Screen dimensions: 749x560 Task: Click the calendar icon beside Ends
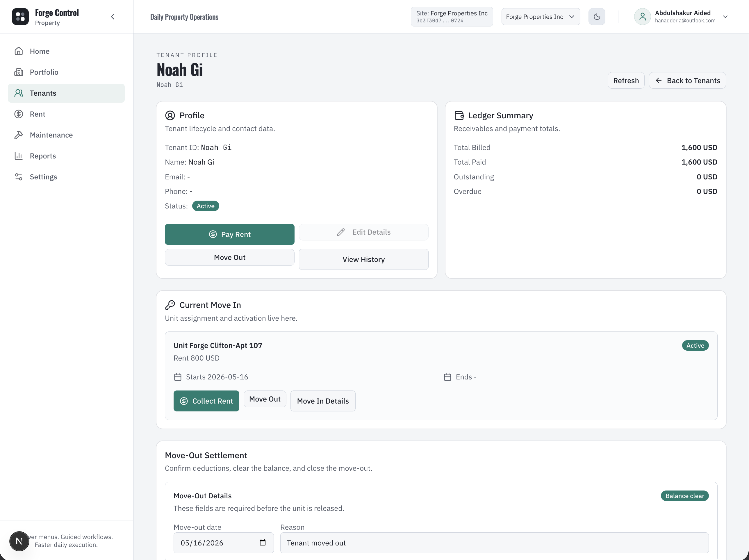coord(448,377)
